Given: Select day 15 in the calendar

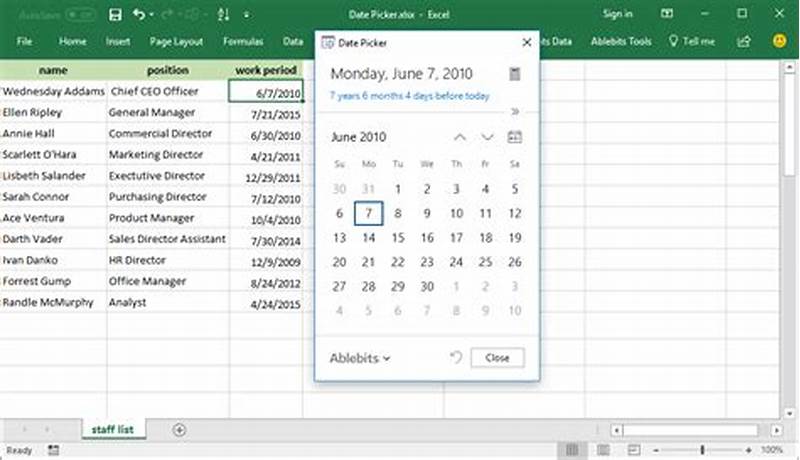Looking at the screenshot, I should point(398,238).
